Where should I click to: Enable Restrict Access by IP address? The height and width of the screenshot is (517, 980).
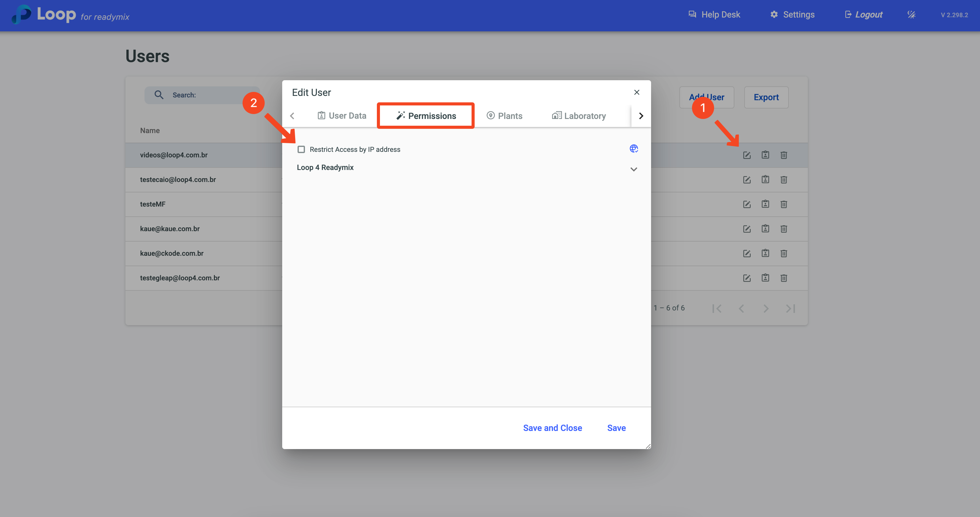click(301, 149)
